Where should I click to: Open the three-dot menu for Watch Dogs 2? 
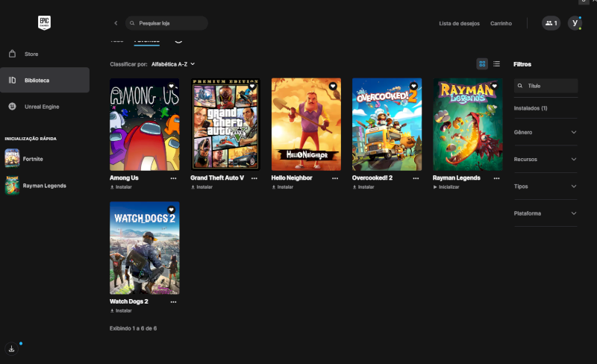click(173, 301)
